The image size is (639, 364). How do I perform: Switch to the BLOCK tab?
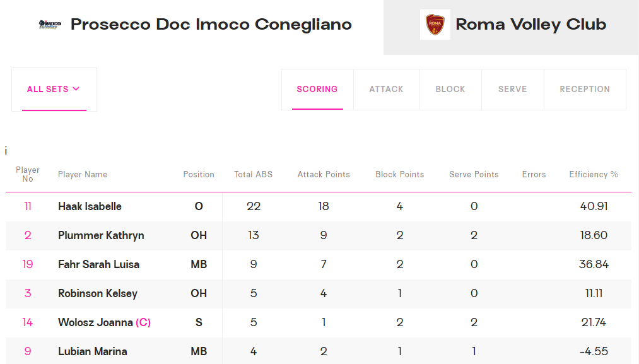click(x=450, y=90)
